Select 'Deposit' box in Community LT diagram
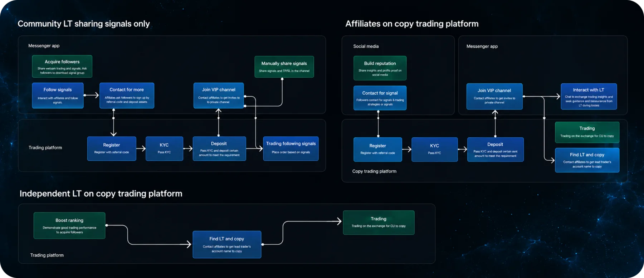Image resolution: width=644 pixels, height=278 pixels. [x=219, y=148]
